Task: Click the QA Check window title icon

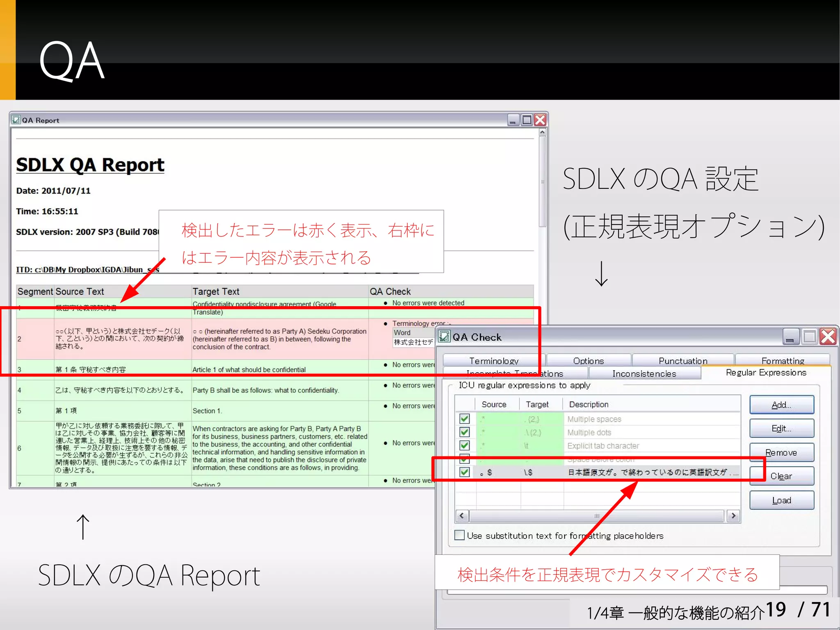Action: [x=444, y=337]
